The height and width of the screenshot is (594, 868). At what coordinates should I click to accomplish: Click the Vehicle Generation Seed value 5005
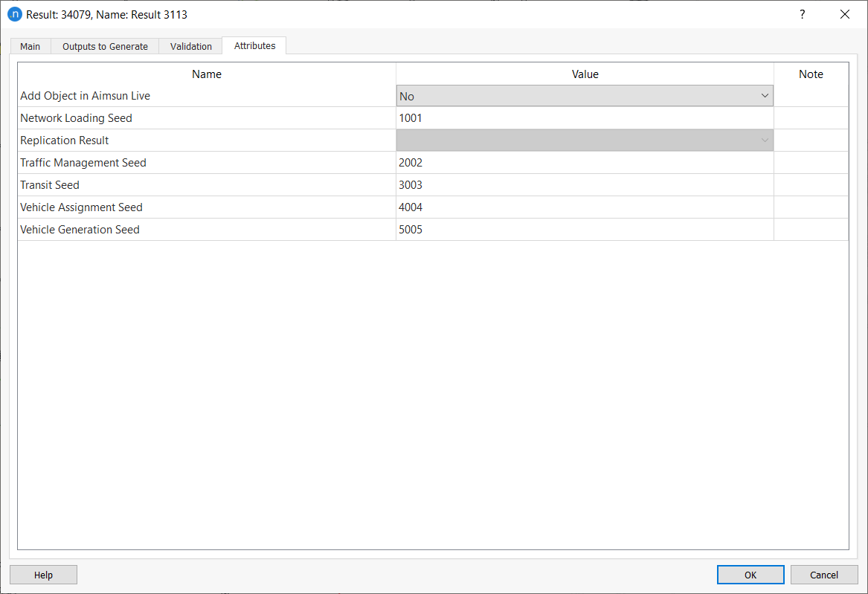pyautogui.click(x=585, y=230)
